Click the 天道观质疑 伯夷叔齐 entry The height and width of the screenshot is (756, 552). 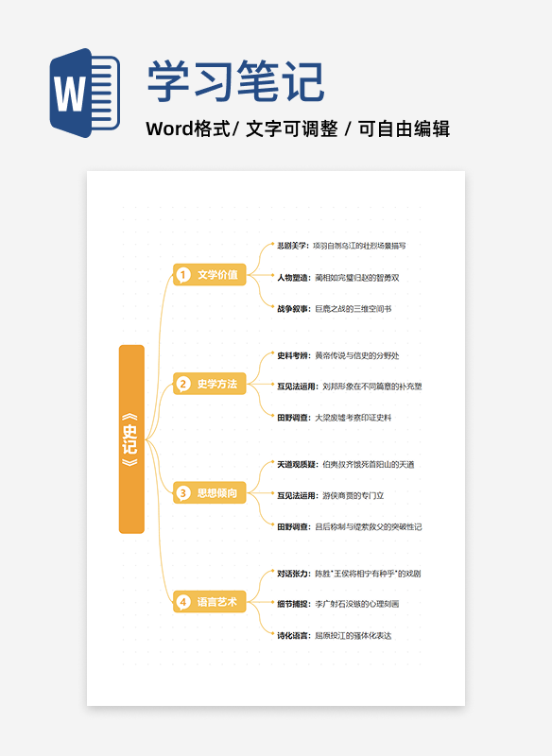coord(346,464)
